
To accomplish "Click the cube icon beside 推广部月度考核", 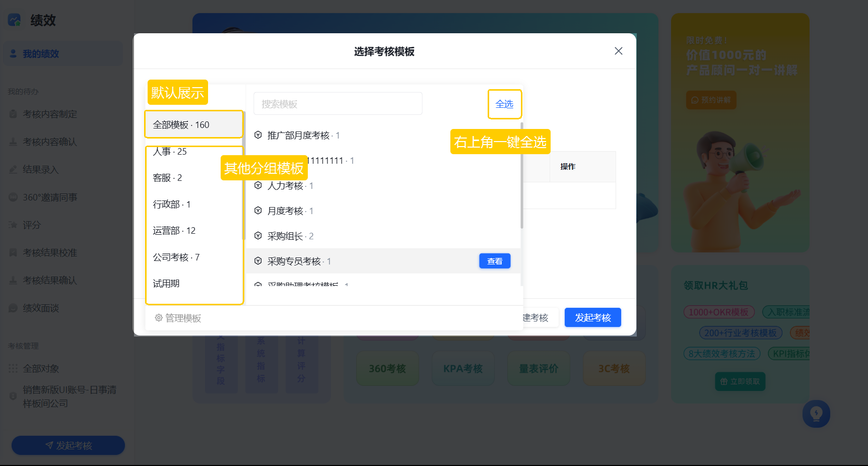I will [258, 135].
